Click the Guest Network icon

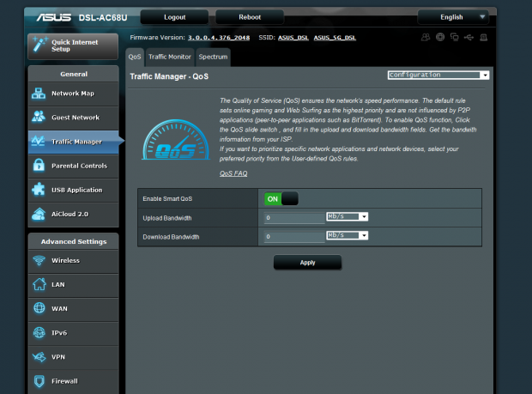click(x=39, y=117)
